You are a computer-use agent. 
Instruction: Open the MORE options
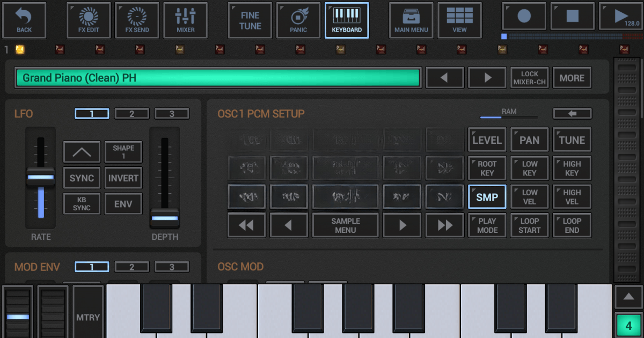click(572, 77)
